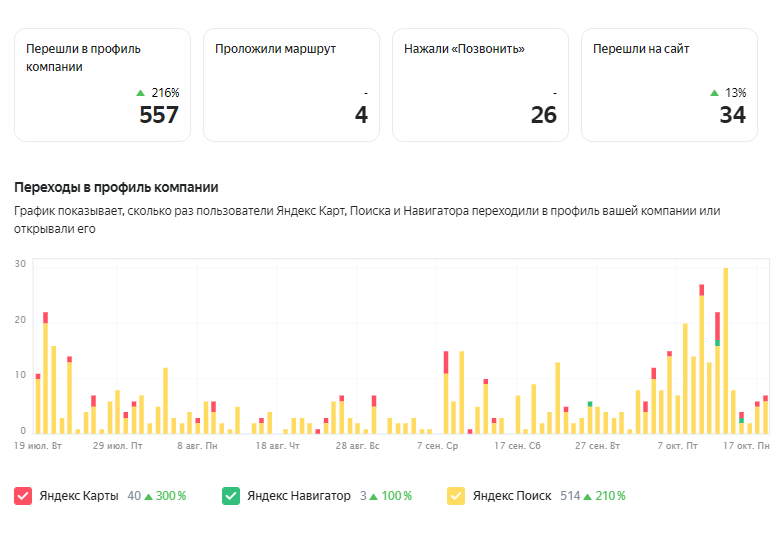The height and width of the screenshot is (538, 780).
Task: Open the Перешли в профиль компании card
Action: point(102,85)
